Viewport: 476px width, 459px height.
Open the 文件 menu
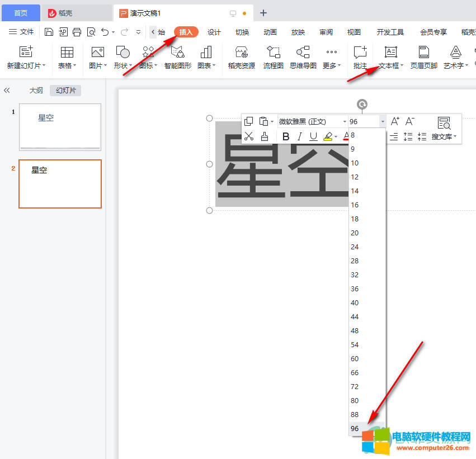(26, 32)
